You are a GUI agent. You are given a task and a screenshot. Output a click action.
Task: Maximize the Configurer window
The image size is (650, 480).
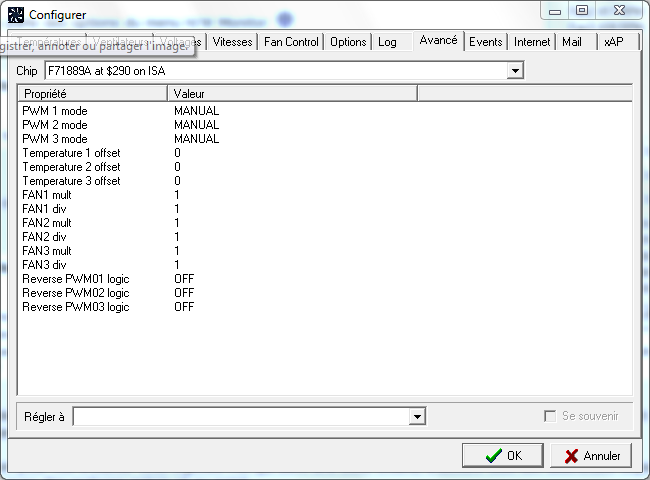pyautogui.click(x=582, y=10)
